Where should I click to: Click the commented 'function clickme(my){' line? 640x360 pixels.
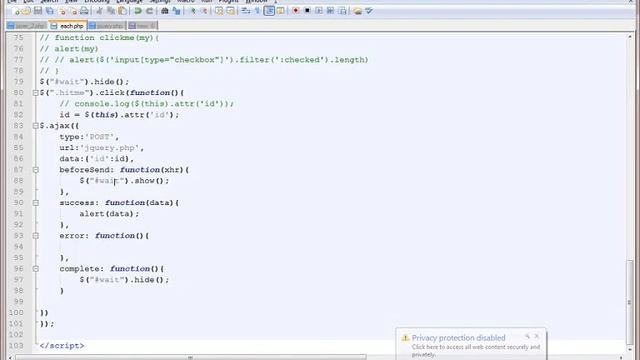point(99,38)
